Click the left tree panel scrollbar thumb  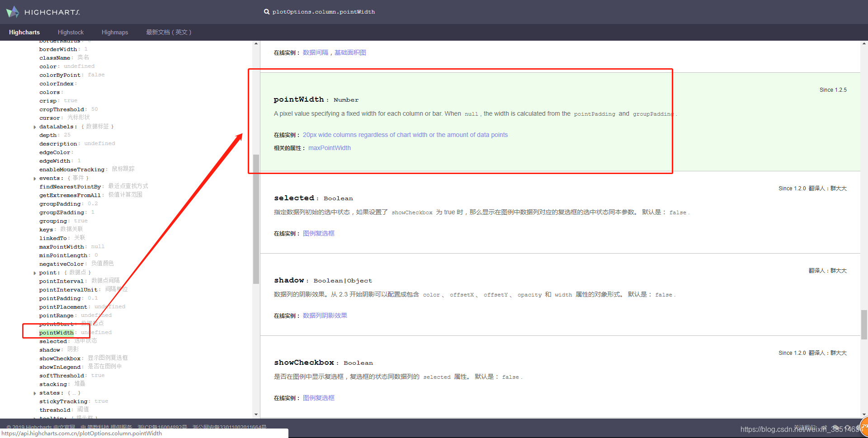coord(256,219)
